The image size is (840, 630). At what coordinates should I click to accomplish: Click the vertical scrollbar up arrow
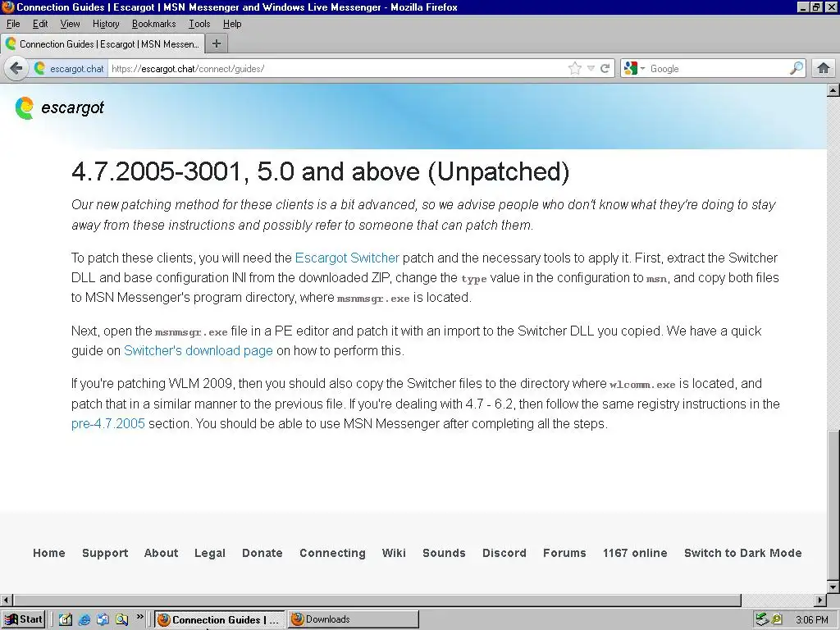[x=833, y=90]
